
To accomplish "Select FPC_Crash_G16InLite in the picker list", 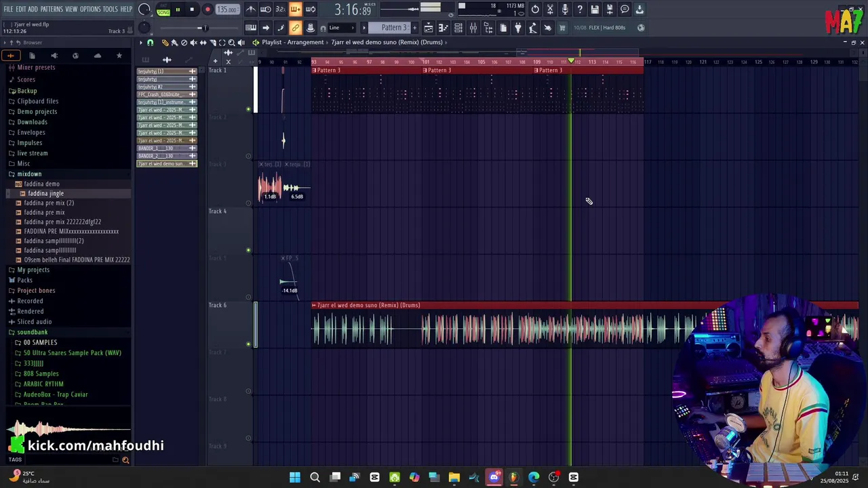I will 167,94.
